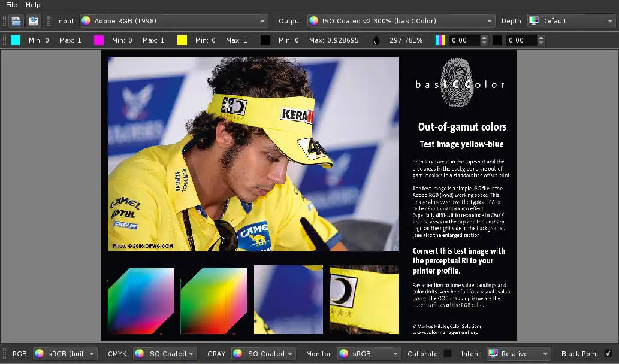Click the open file toolbar icon
Viewport: 619px width, 364px height.
[16, 21]
